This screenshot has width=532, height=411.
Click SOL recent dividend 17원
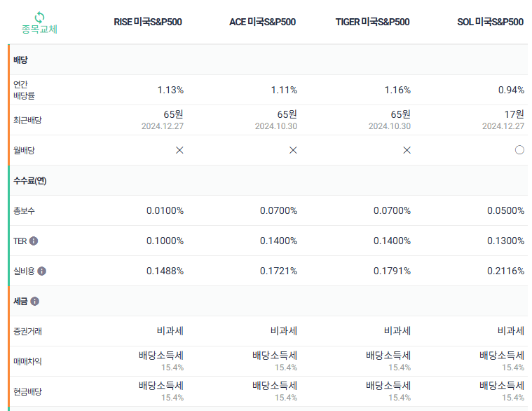[514, 114]
